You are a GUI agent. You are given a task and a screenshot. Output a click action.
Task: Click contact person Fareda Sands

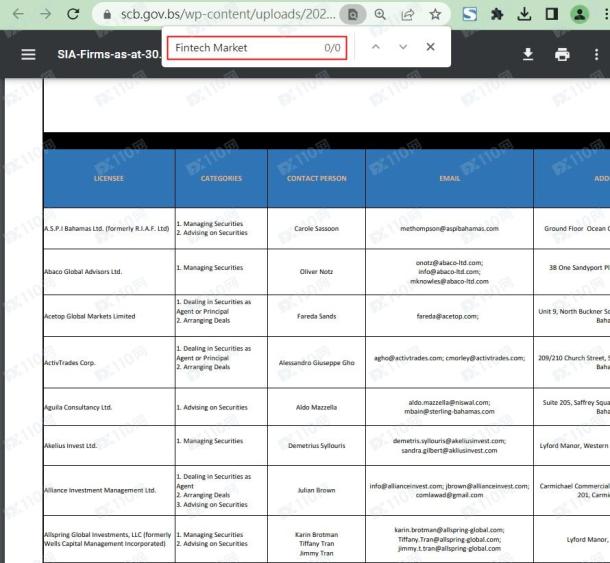[x=316, y=316]
